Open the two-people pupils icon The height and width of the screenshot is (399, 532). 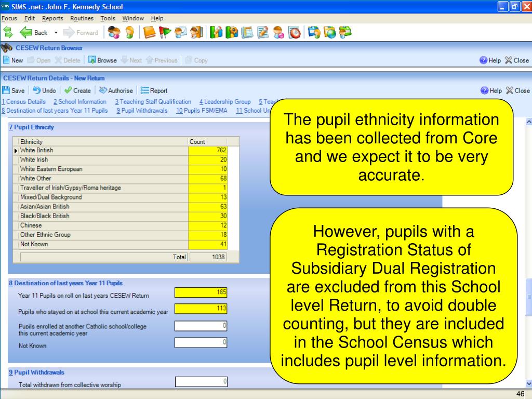114,33
